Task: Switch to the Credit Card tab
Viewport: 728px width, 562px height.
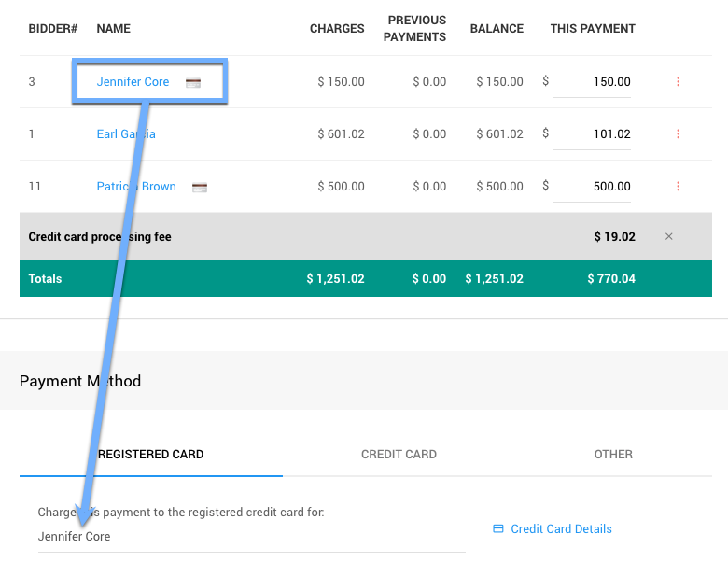Action: 399,455
